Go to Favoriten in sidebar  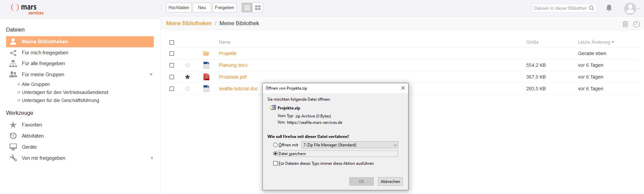point(32,125)
